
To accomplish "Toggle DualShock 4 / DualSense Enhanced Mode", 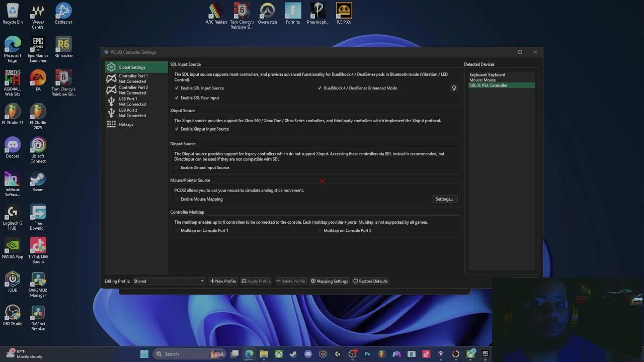I will (357, 88).
